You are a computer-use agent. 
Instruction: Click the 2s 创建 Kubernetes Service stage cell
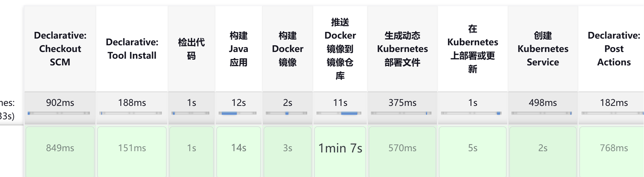coord(543,148)
